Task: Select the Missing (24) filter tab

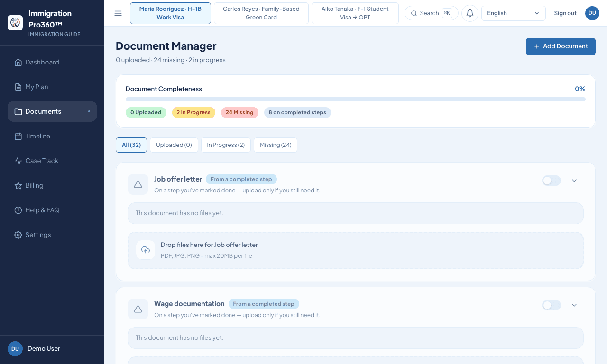Action: point(276,145)
